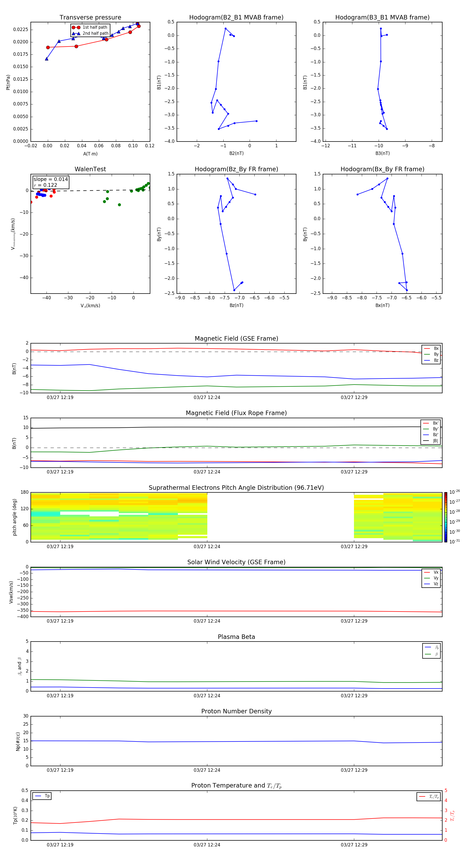Click the 'Proton Number Density' title

pos(236,711)
